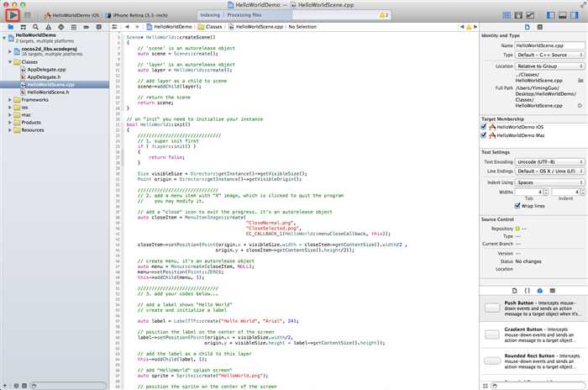Select the Assistant editor mode
Image resolution: width=588 pixels, height=390 pixels.
[518, 15]
